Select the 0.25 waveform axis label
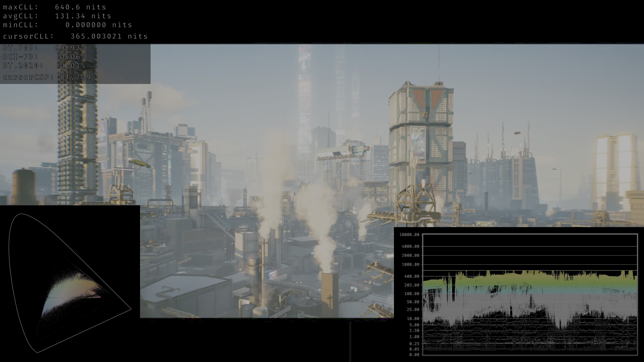This screenshot has height=362, width=644. 414,344
